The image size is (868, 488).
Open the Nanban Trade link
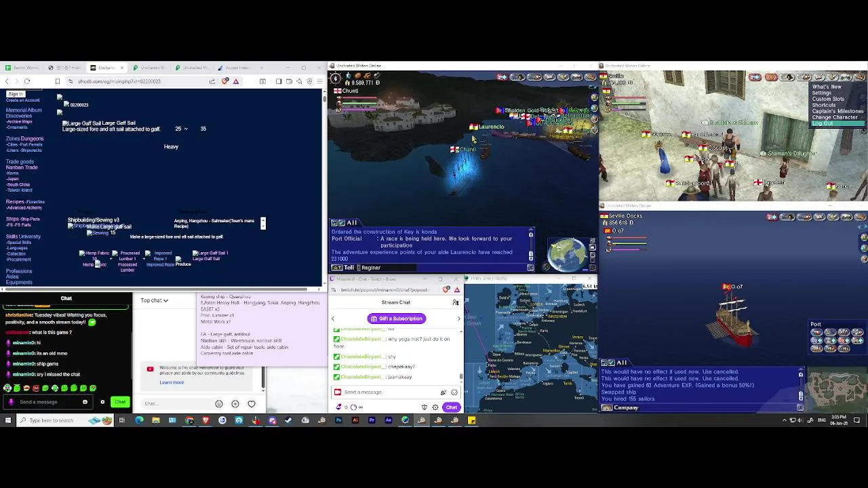coord(22,167)
